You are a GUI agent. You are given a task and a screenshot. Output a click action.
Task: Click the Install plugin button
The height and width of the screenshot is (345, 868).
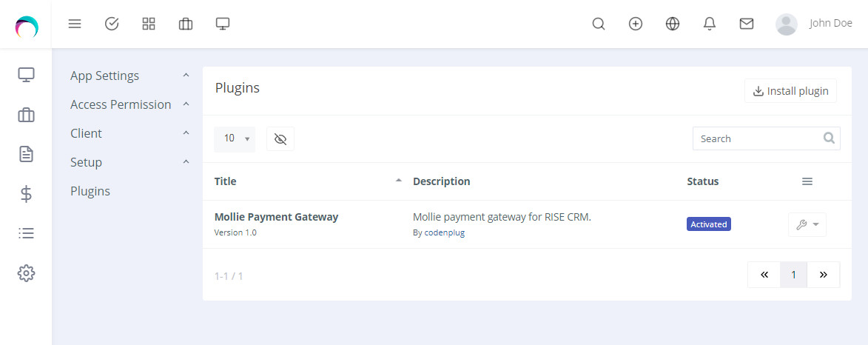coord(790,91)
